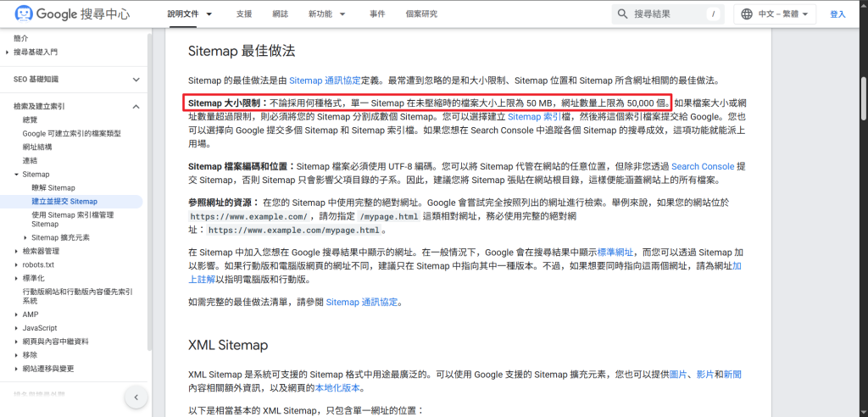Open the 圖片 sitemap link
The height and width of the screenshot is (417, 868).
(x=677, y=375)
